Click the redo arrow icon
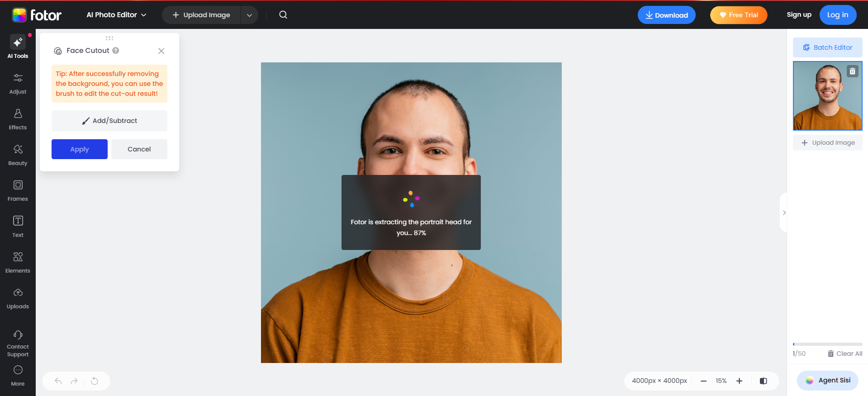Viewport: 868px width, 396px height. 74,381
